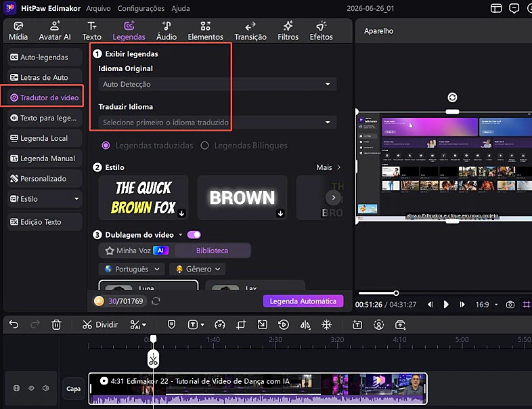Open the speed adjustment tool

(219, 325)
